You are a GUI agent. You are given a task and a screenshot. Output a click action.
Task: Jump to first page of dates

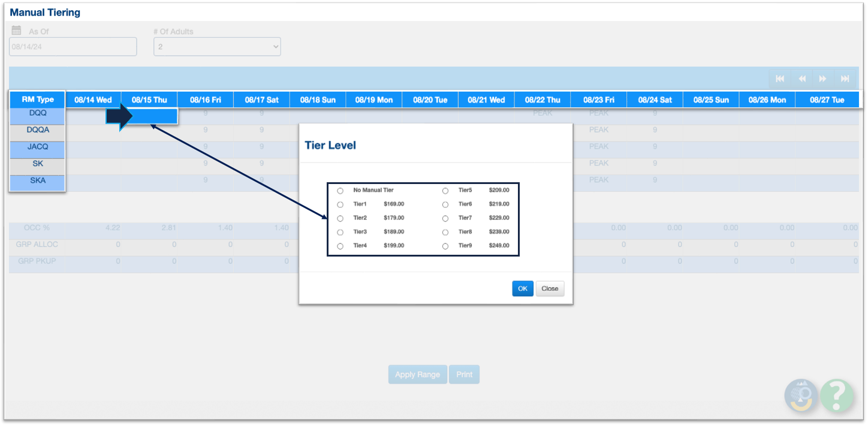[780, 79]
